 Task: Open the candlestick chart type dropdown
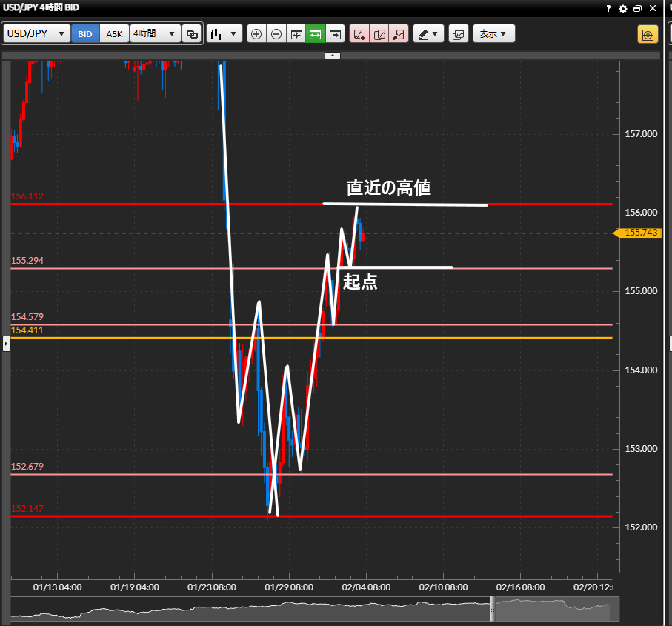[x=224, y=34]
